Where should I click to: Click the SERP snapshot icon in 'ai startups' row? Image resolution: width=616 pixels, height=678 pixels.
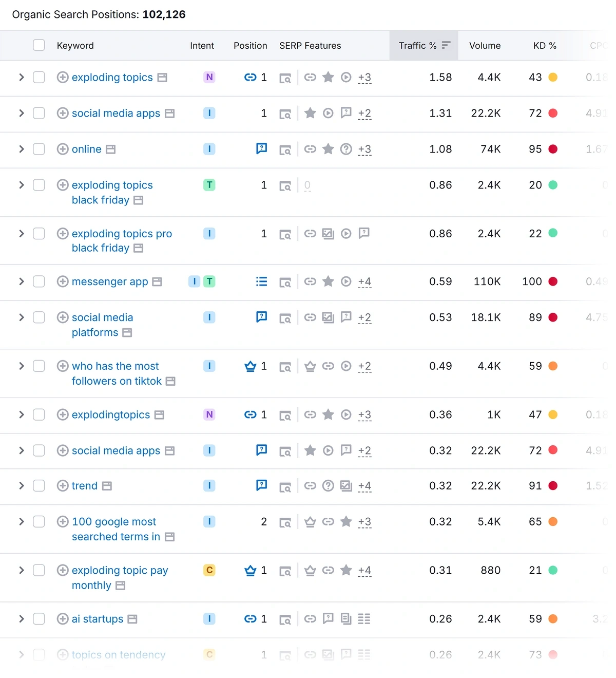pyautogui.click(x=285, y=619)
